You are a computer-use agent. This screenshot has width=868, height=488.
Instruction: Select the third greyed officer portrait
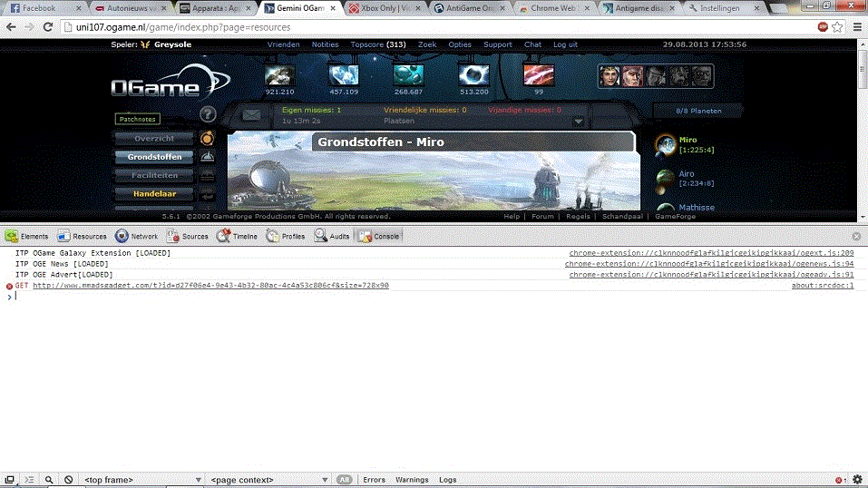656,76
